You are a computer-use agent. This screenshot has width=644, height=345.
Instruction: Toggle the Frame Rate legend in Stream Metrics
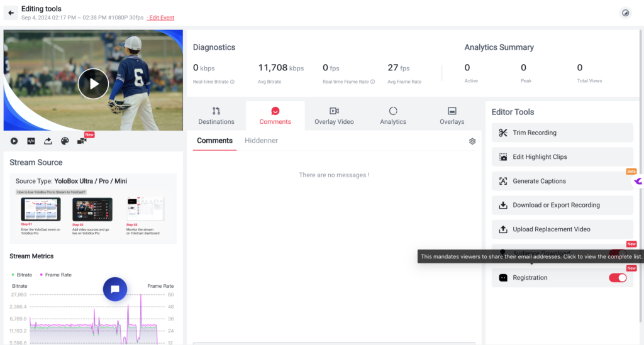(55, 275)
